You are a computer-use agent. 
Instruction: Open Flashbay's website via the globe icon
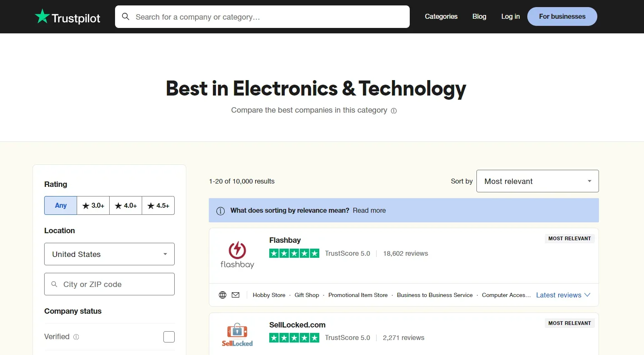pyautogui.click(x=222, y=295)
